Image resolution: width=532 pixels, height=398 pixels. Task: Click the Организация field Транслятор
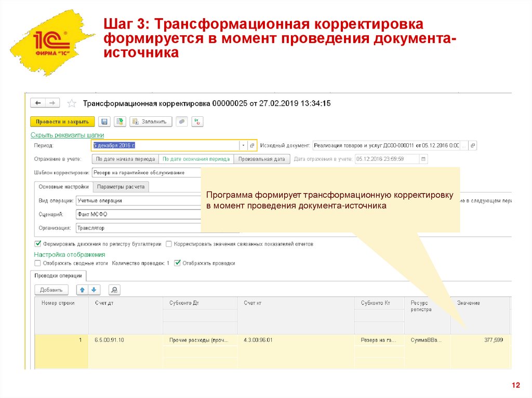pos(138,228)
